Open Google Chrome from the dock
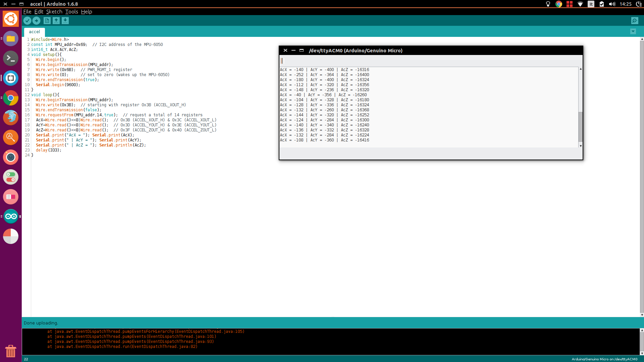The image size is (644, 362). pos(11,98)
